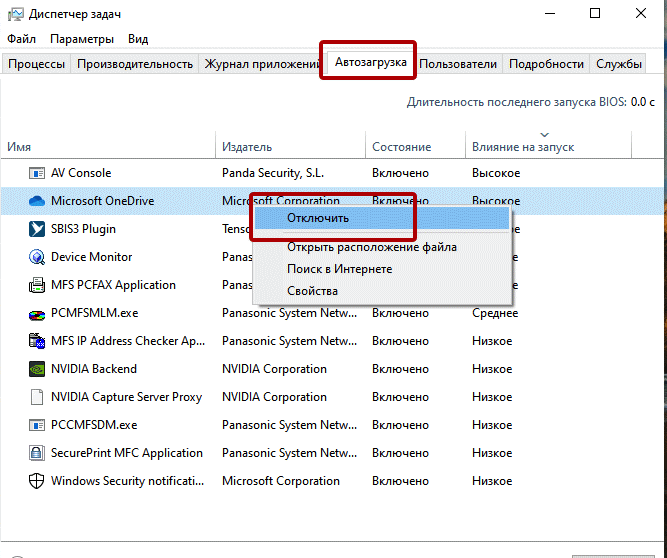The width and height of the screenshot is (667, 558).
Task: Select the MFS PCFAX Application entry
Action: pos(113,285)
